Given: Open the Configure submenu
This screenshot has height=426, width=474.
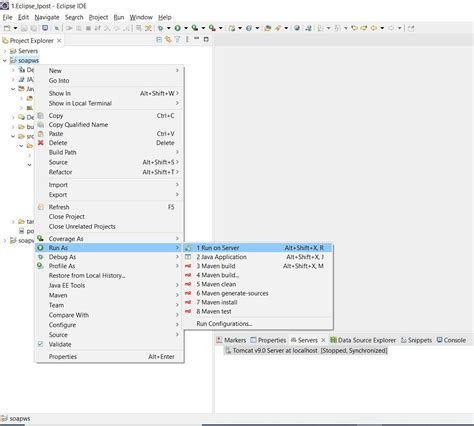Looking at the screenshot, I should (x=109, y=325).
